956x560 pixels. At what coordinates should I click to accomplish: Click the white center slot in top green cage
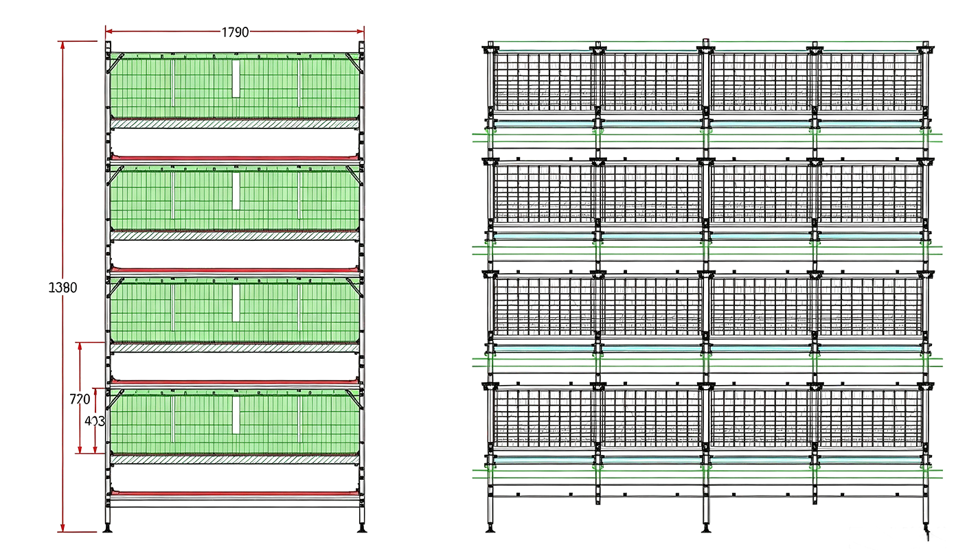pyautogui.click(x=236, y=78)
